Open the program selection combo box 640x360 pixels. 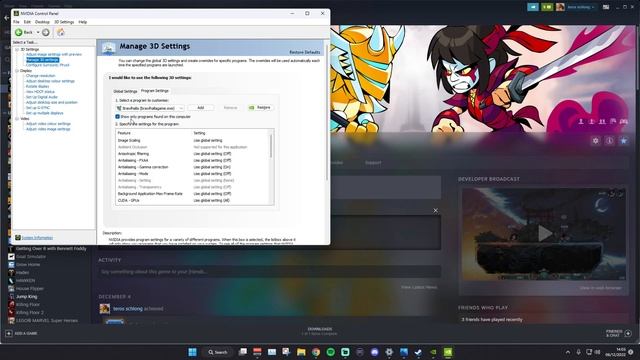149,108
